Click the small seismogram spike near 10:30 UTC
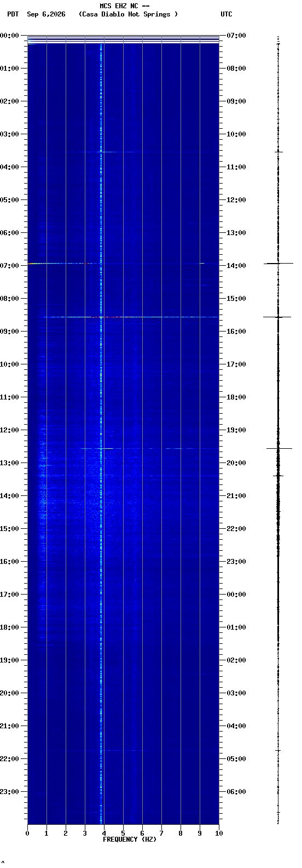 [278, 151]
